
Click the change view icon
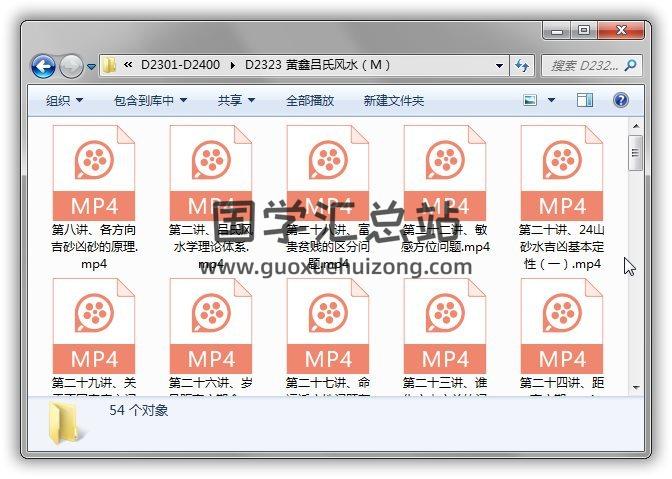[531, 100]
